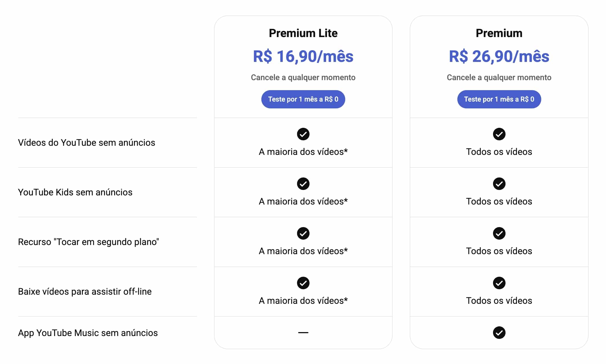Click Teste por 1 mês a R$ 0 under Premium
The image size is (606, 364).
[x=499, y=99]
